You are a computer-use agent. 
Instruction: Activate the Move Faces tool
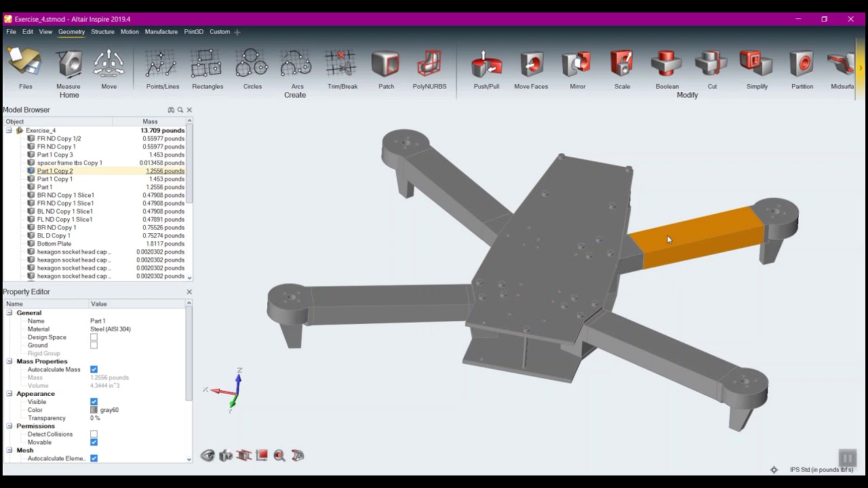[x=531, y=68]
